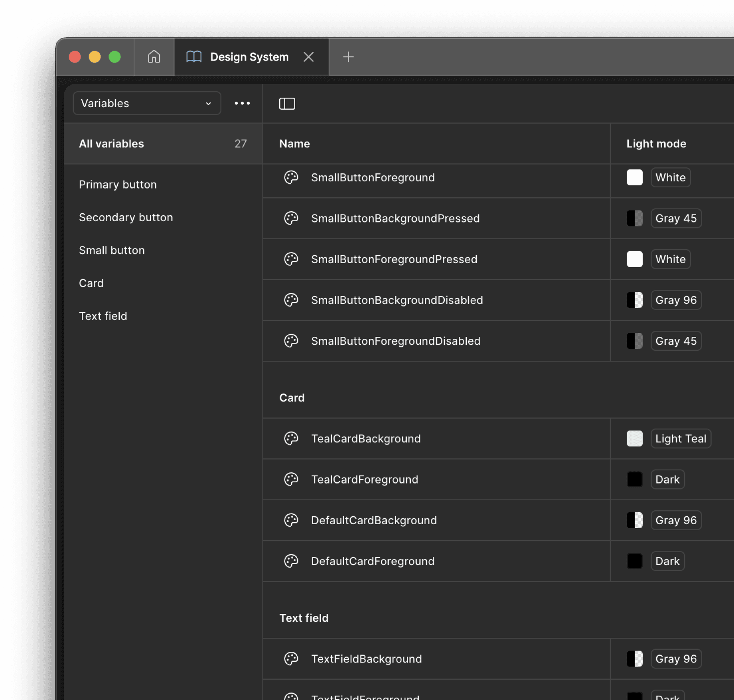Click Light Teal alias chip
Image resolution: width=734 pixels, height=700 pixels.
(681, 438)
